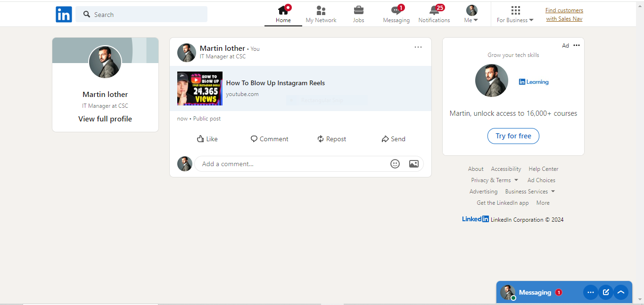Add a photo to comment icon
Screen dimensions: 644x305
click(x=414, y=164)
